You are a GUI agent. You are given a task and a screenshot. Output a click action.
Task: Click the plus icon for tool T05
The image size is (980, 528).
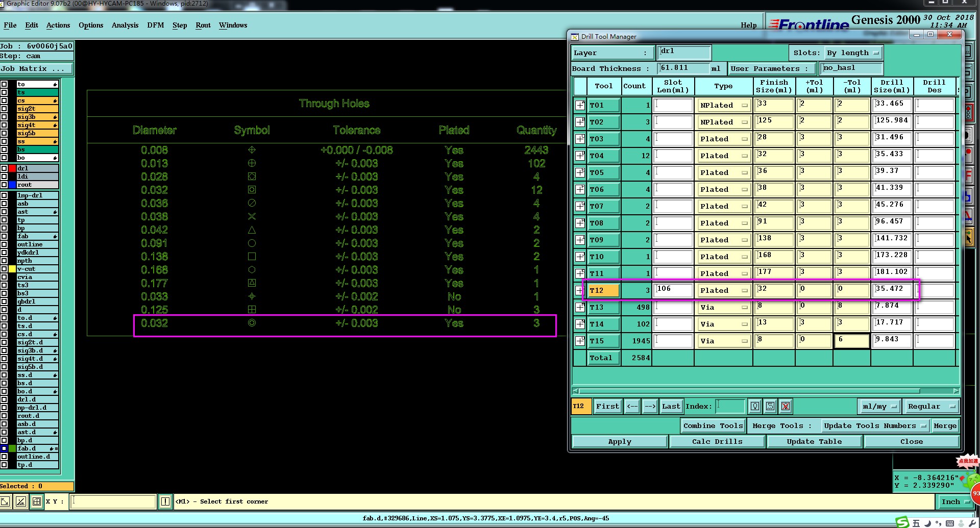(x=580, y=172)
